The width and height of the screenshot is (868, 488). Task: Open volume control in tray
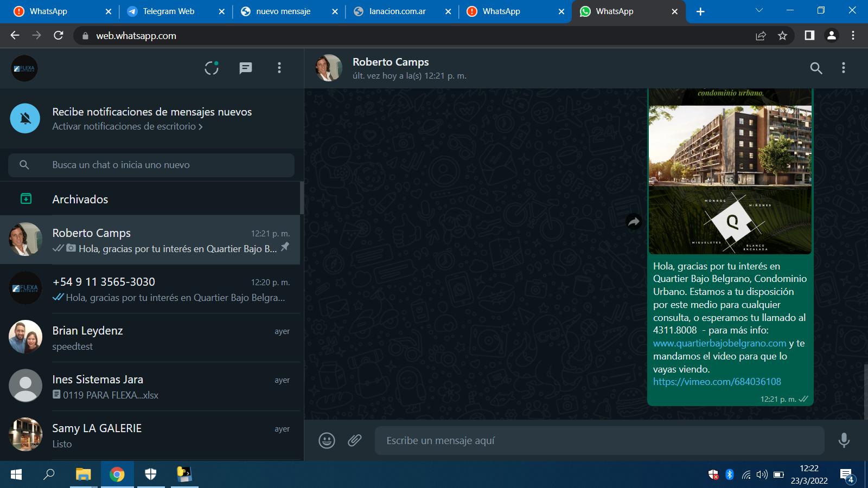click(762, 474)
